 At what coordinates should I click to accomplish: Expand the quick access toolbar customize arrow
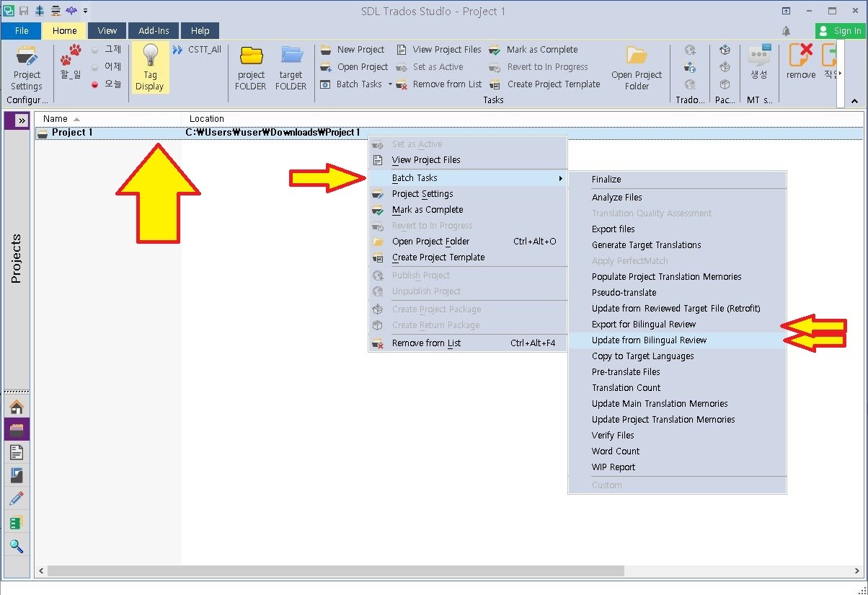[x=86, y=11]
